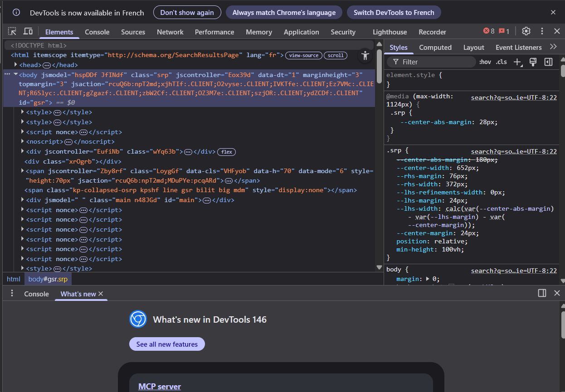Collapse the body element node
The height and width of the screenshot is (392, 565).
16,74
